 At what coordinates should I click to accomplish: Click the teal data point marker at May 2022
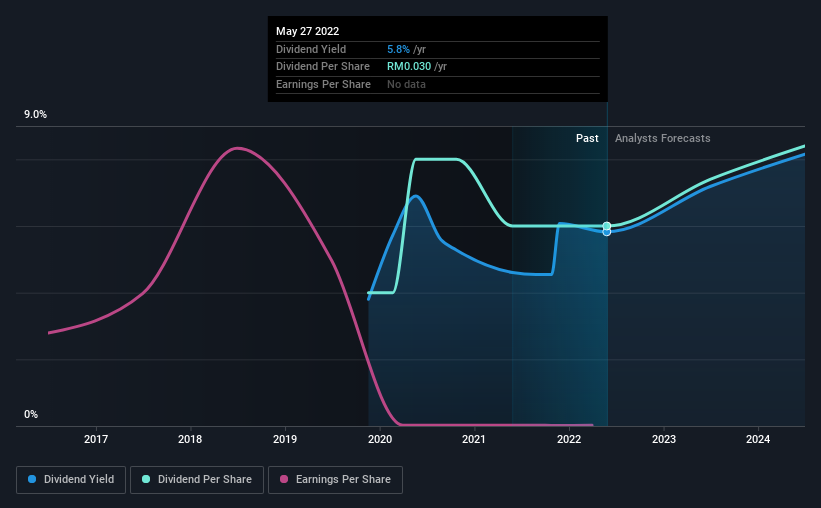point(607,226)
